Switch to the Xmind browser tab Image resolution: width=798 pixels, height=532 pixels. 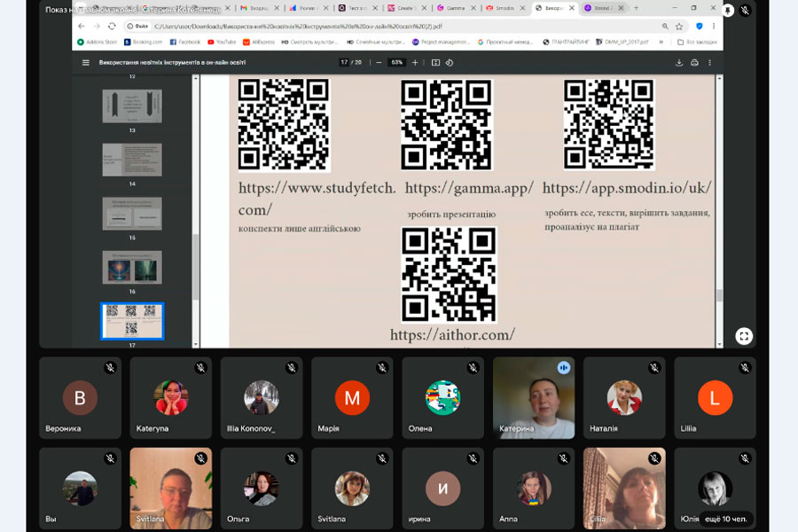[x=603, y=8]
